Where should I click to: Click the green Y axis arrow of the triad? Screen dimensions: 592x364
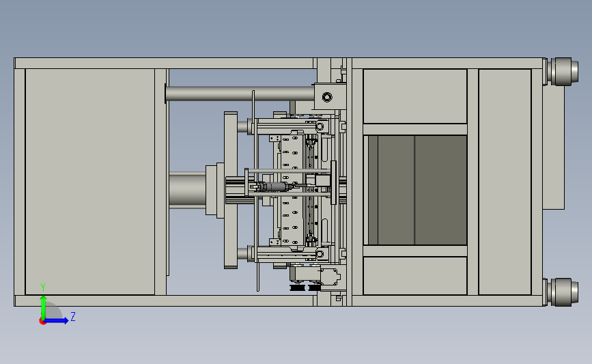click(x=43, y=307)
